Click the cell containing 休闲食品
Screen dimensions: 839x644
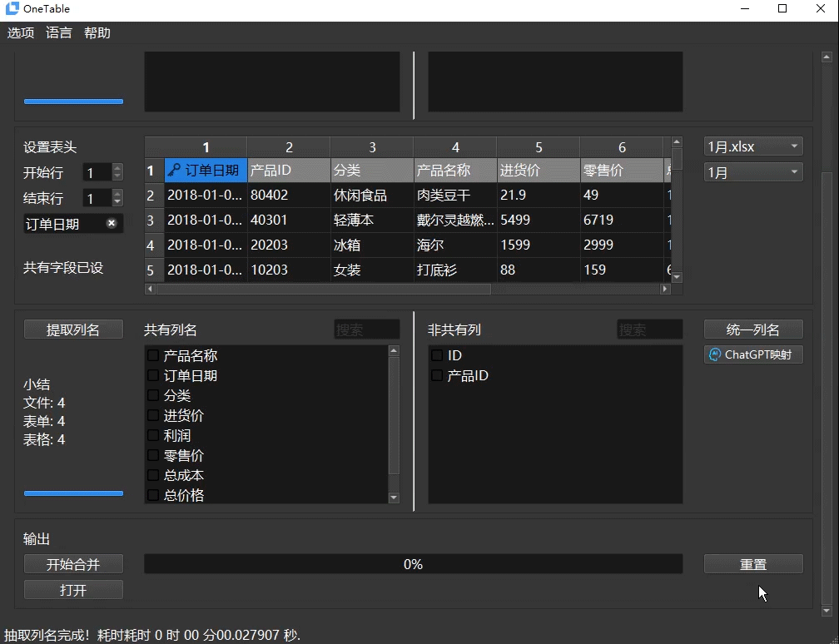coord(372,196)
